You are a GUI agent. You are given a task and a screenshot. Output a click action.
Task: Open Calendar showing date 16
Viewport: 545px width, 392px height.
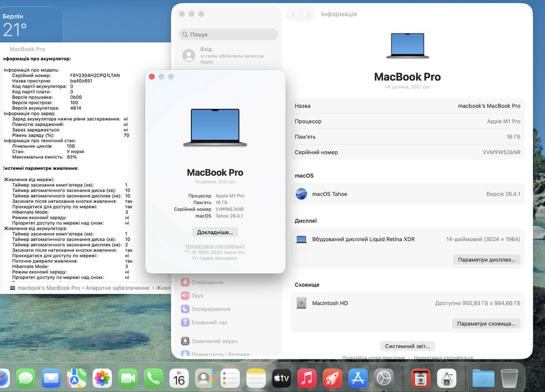point(179,378)
